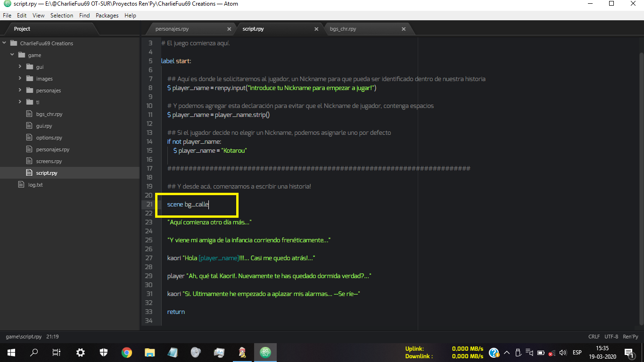Image resolution: width=644 pixels, height=362 pixels.
Task: Click the taskbar search magnifier icon
Action: pos(34,353)
